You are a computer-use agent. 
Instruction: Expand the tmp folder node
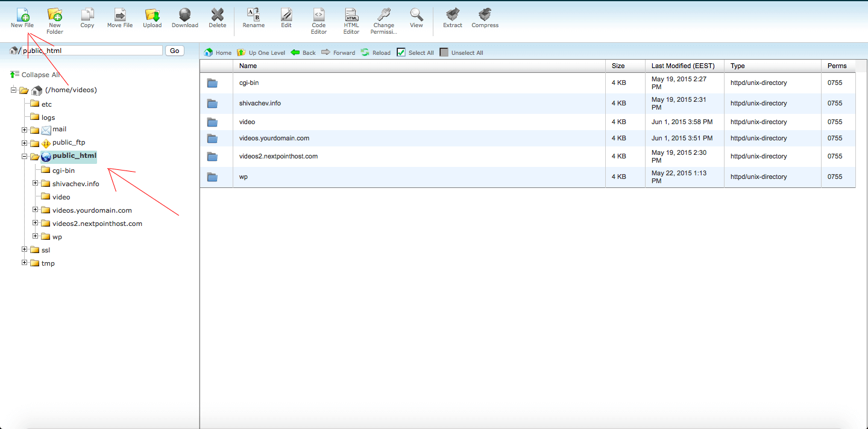click(x=25, y=263)
